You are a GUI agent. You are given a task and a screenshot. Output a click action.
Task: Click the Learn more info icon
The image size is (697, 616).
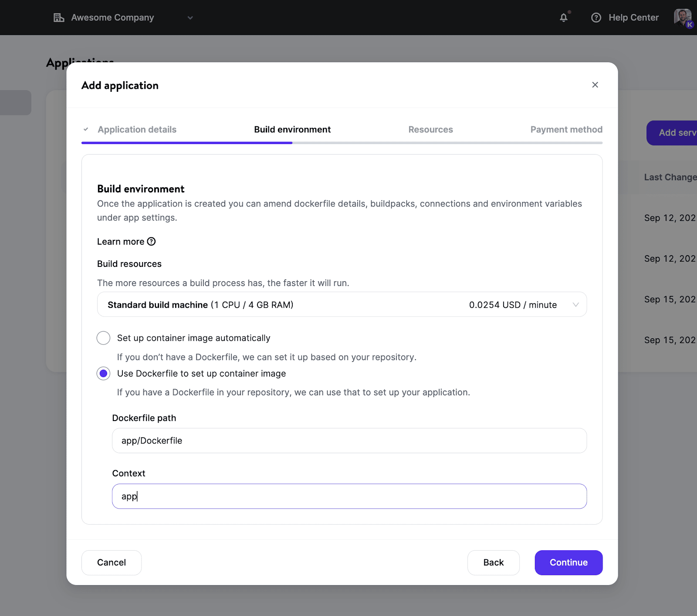click(151, 241)
